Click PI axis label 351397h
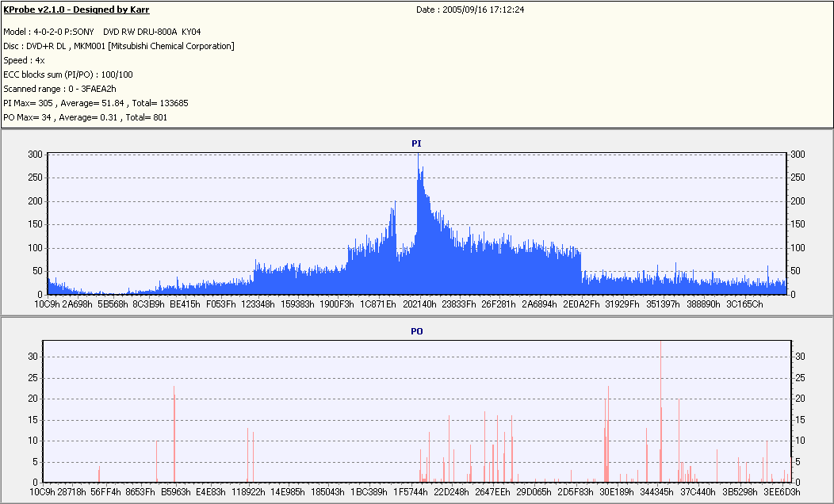 coord(663,304)
